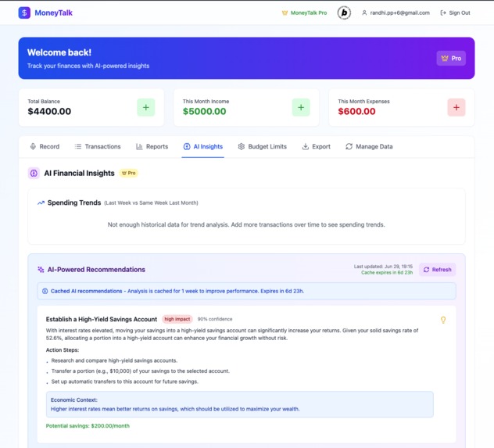Open the MoneyTalk Pro crown badge
Image resolution: width=494 pixels, height=448 pixels.
304,13
